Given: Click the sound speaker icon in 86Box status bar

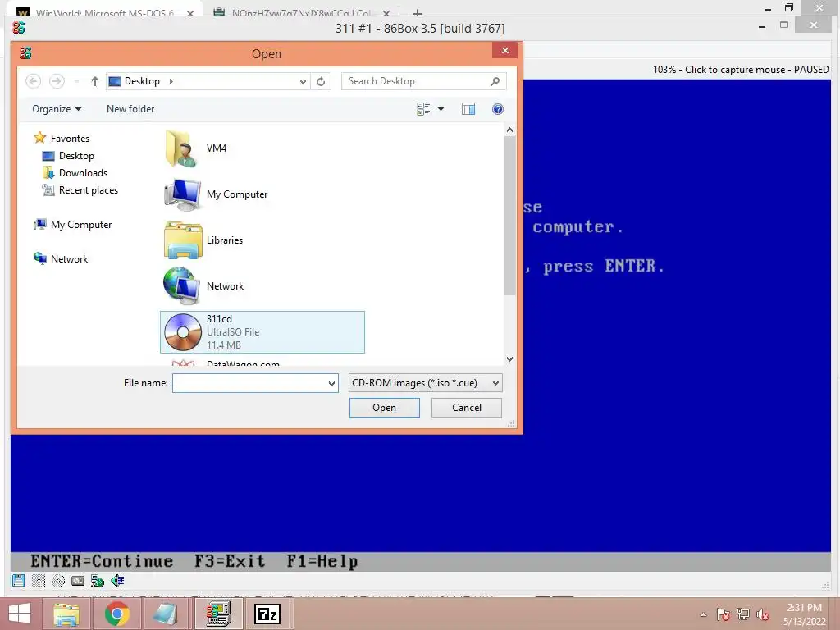Looking at the screenshot, I should click(117, 581).
